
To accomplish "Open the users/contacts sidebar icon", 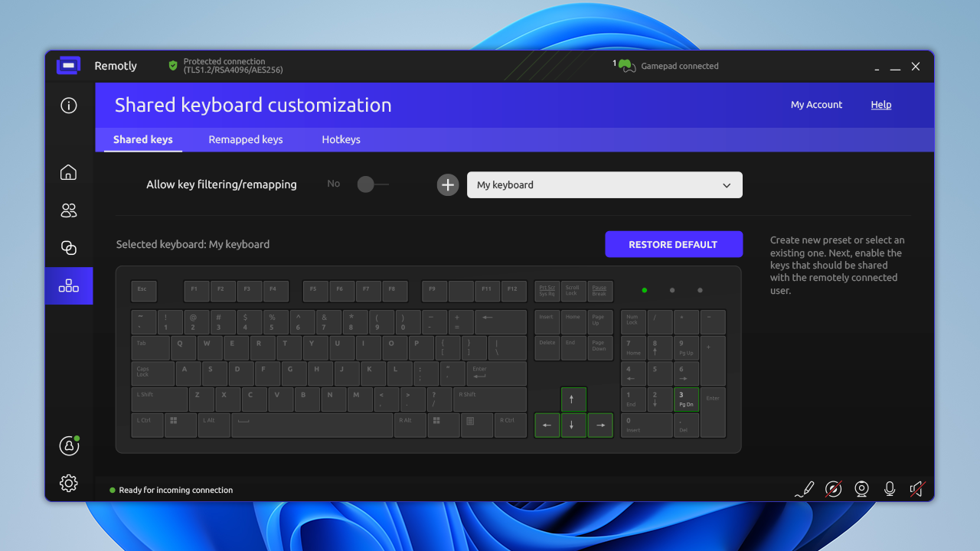I will coord(69,210).
